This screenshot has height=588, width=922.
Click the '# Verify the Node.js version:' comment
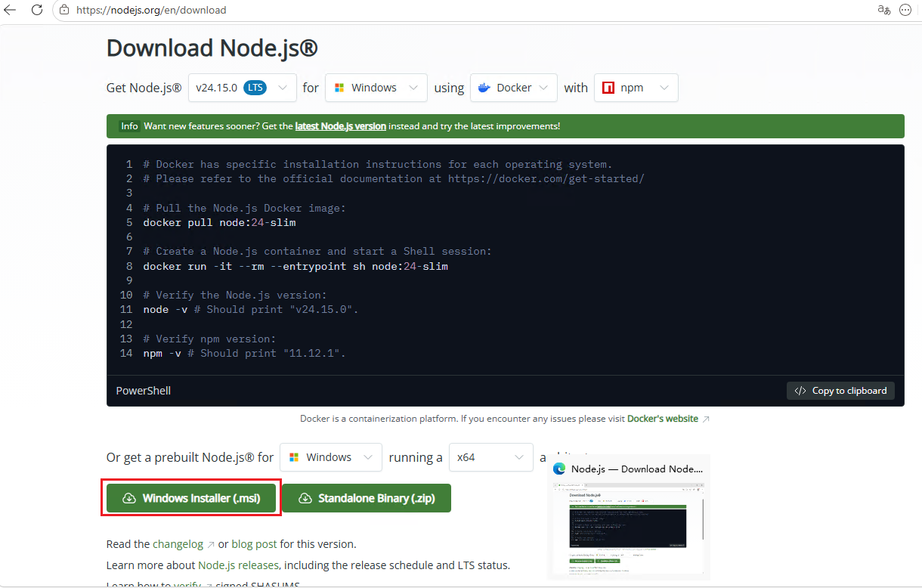pos(235,295)
